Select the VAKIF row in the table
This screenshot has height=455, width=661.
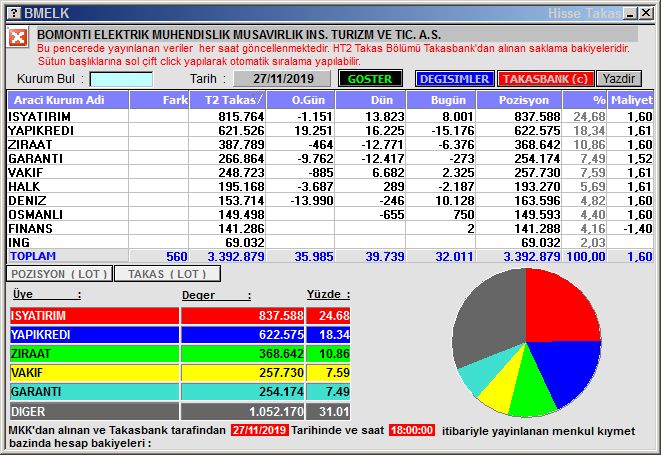(x=330, y=172)
